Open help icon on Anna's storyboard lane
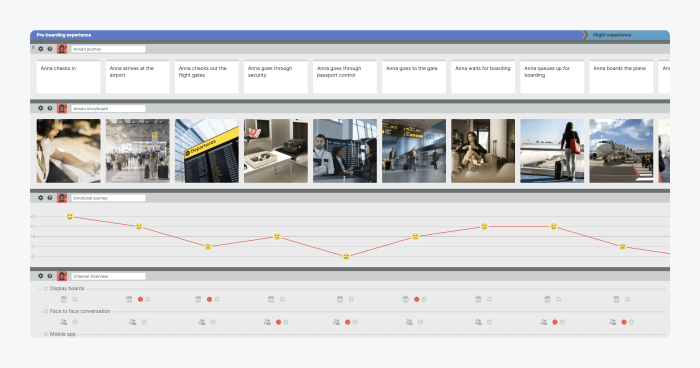 50,108
